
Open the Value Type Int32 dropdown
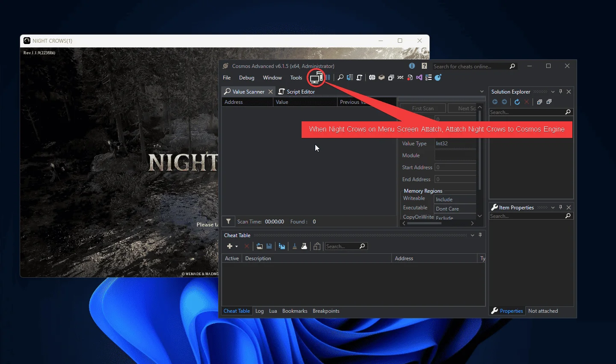pos(456,144)
